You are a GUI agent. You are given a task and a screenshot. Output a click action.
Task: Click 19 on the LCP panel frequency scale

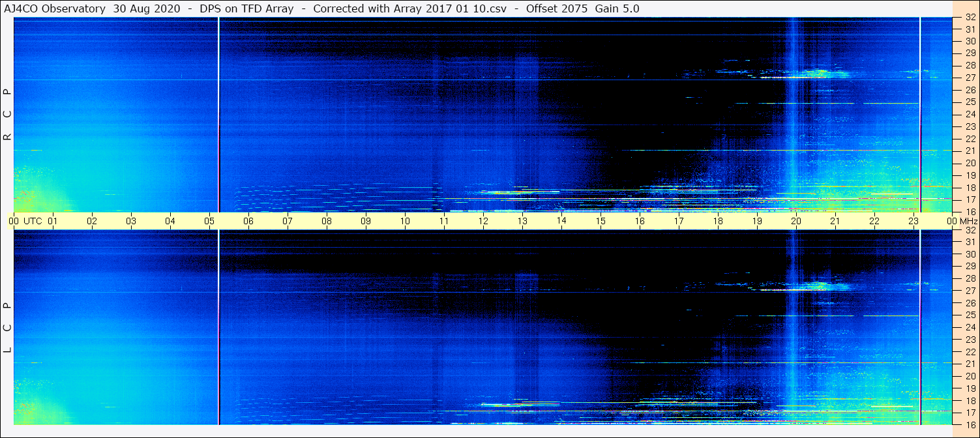[970, 388]
